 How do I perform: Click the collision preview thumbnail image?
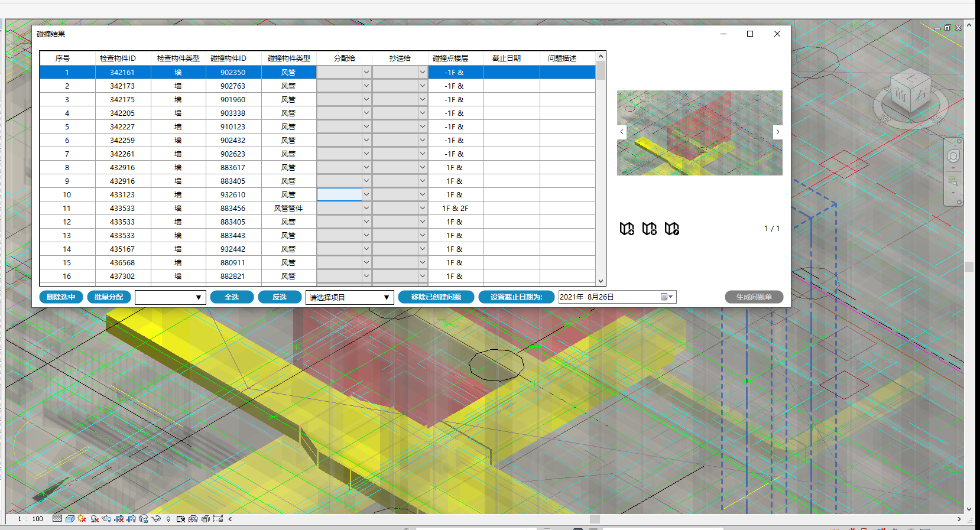[x=700, y=133]
